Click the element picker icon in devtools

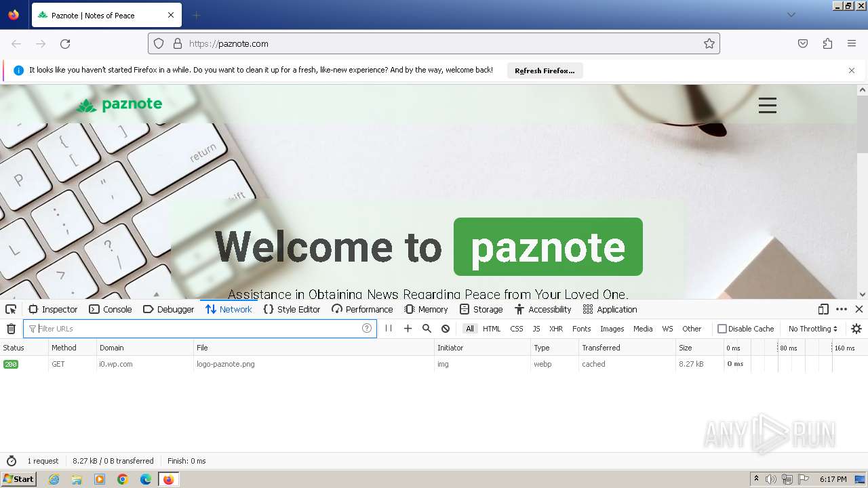pyautogui.click(x=11, y=309)
